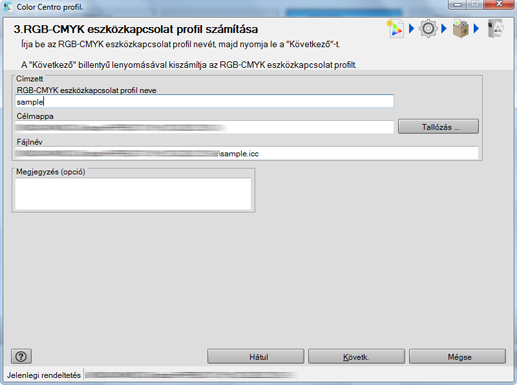Minimize the Color Centro window
Viewport: 517px width, 385px height.
(458, 5)
